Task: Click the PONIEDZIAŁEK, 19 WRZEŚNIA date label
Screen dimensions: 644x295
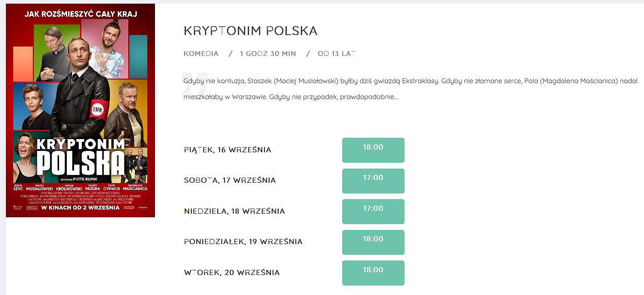Action: (243, 242)
